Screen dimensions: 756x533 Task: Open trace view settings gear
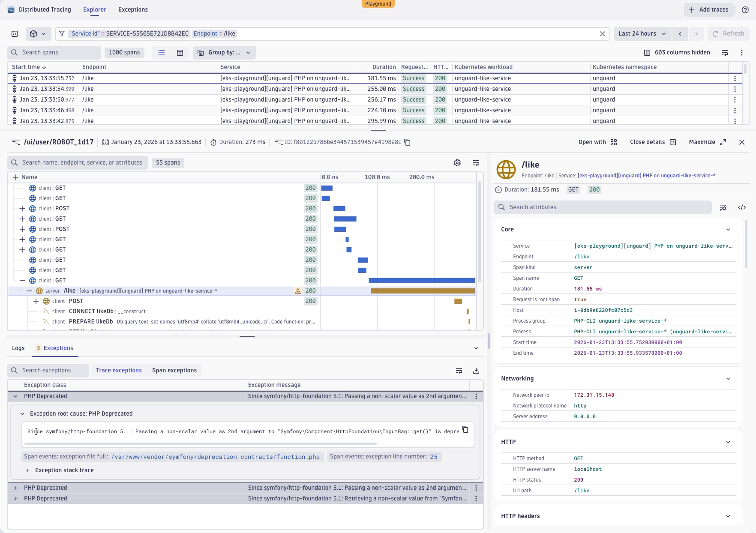457,163
